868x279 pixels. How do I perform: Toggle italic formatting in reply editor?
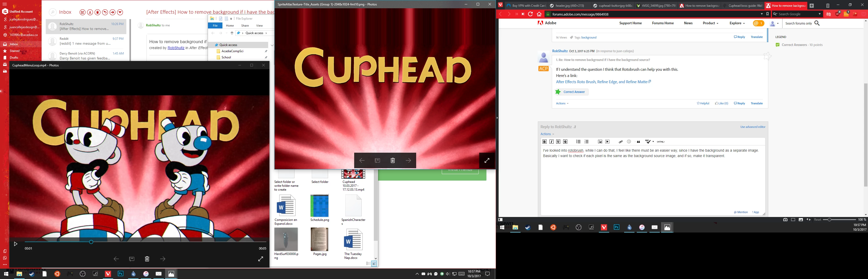point(551,142)
